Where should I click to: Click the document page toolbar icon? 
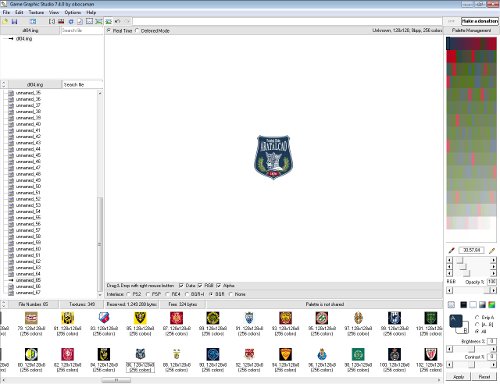(x=80, y=21)
